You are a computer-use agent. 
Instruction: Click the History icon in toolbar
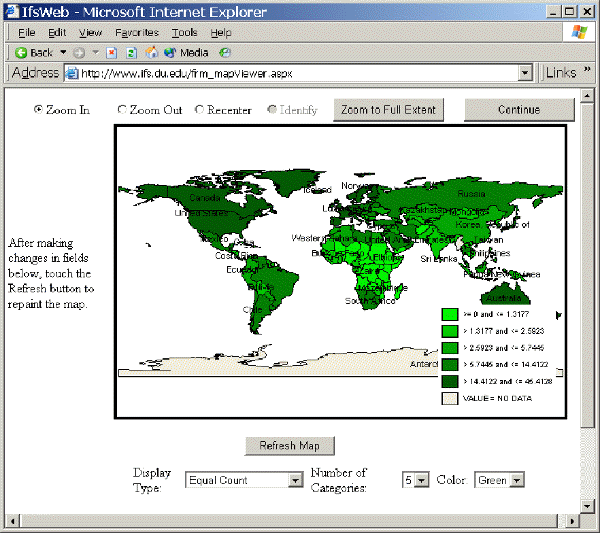click(225, 52)
